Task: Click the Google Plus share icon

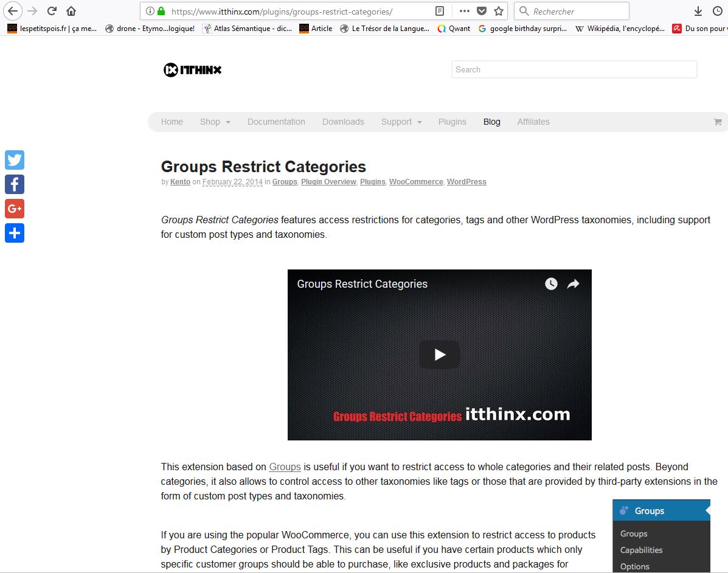Action: point(15,209)
